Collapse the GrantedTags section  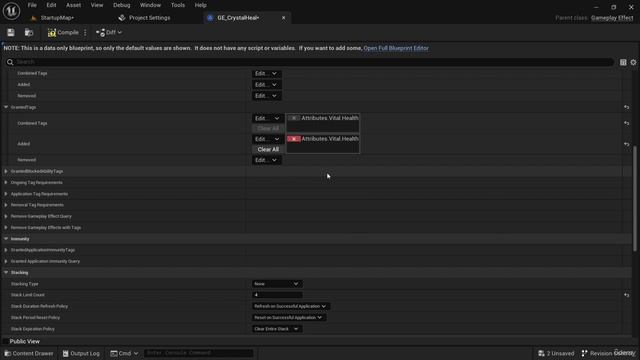coord(6,107)
